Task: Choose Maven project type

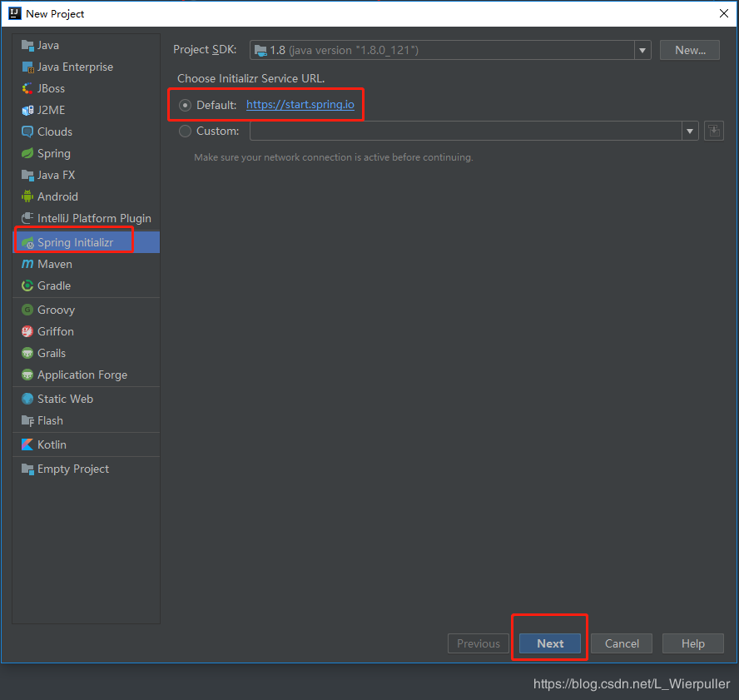Action: [87, 264]
